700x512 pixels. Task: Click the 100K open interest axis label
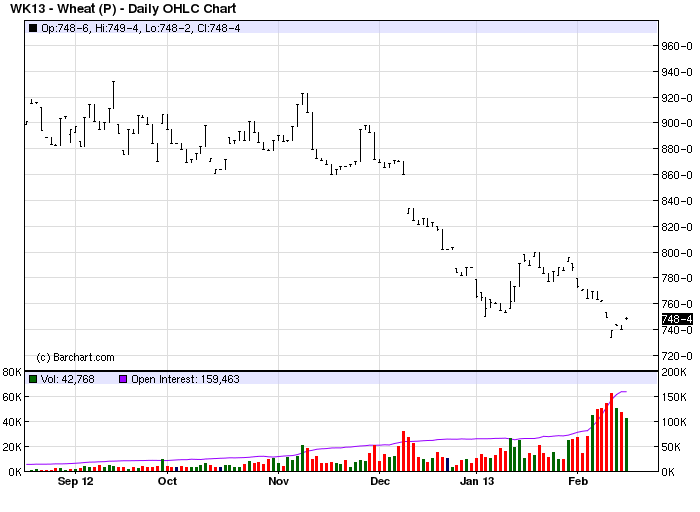(674, 422)
